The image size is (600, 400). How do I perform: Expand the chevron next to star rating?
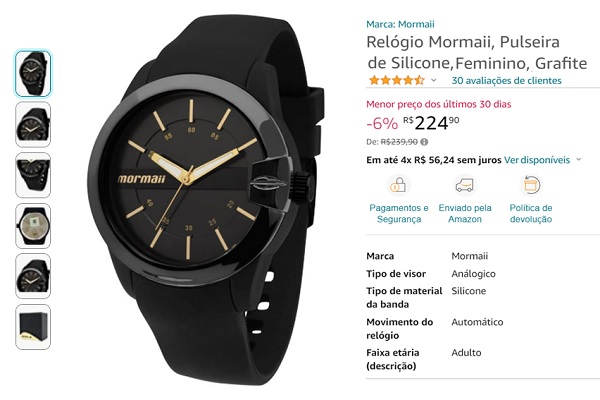[x=434, y=80]
